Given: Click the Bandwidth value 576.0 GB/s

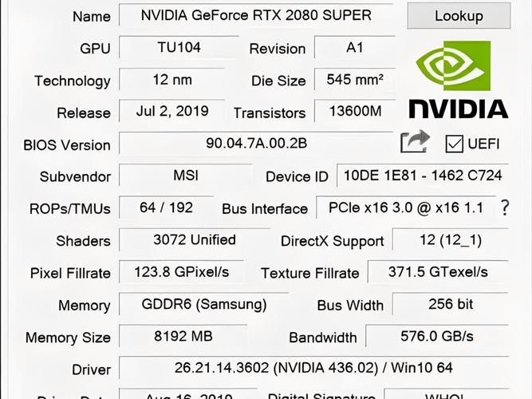Looking at the screenshot, I should [437, 336].
